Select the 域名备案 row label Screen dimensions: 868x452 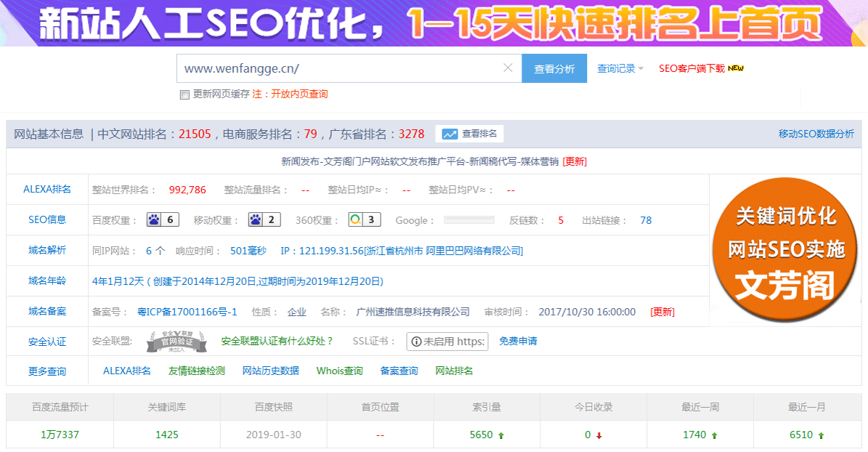(47, 311)
